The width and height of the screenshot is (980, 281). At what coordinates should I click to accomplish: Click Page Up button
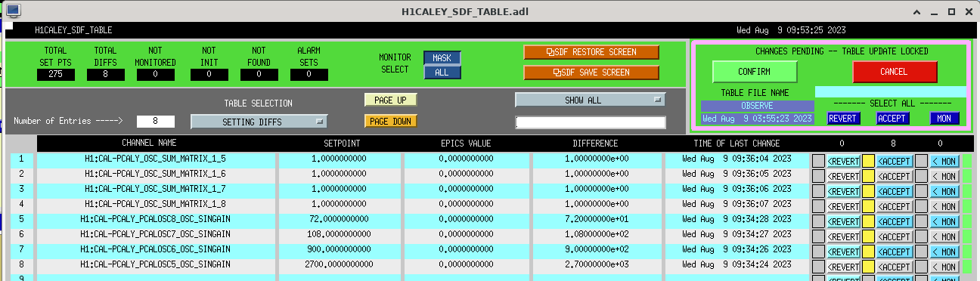coord(390,100)
